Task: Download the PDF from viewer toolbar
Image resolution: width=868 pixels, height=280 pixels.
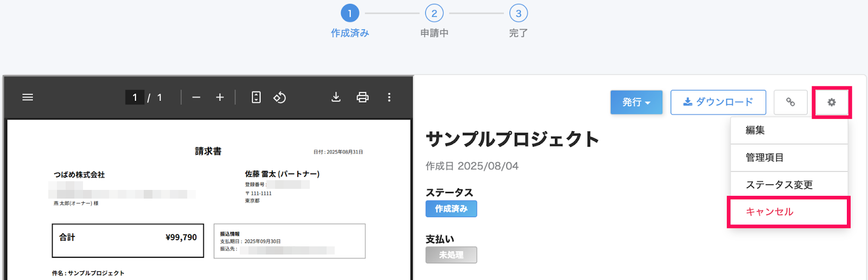Action: (x=336, y=97)
